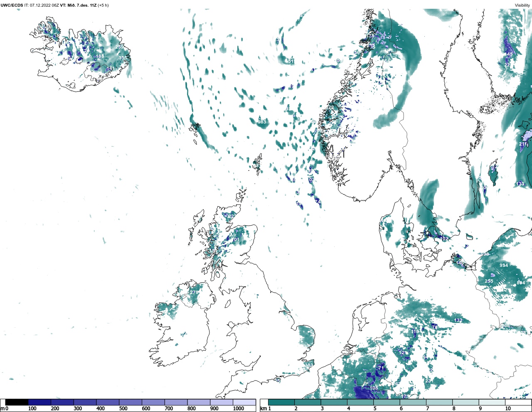
Task: Click the pale lavender 1000 m legend swatch
Action: [244, 402]
